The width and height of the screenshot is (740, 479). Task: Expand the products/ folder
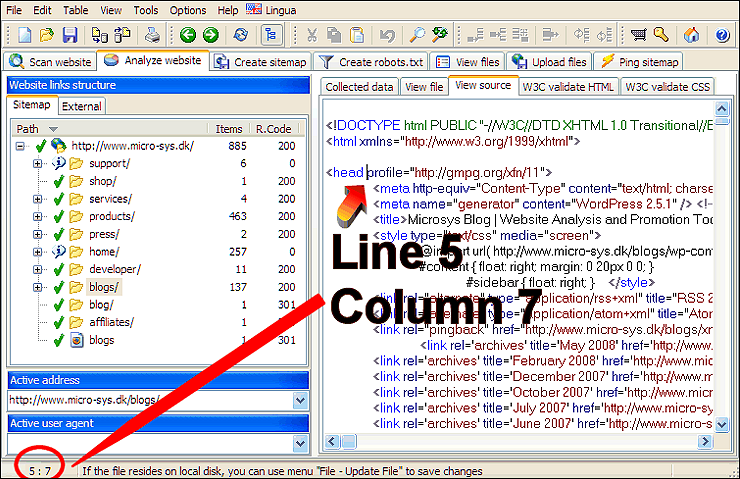[37, 216]
